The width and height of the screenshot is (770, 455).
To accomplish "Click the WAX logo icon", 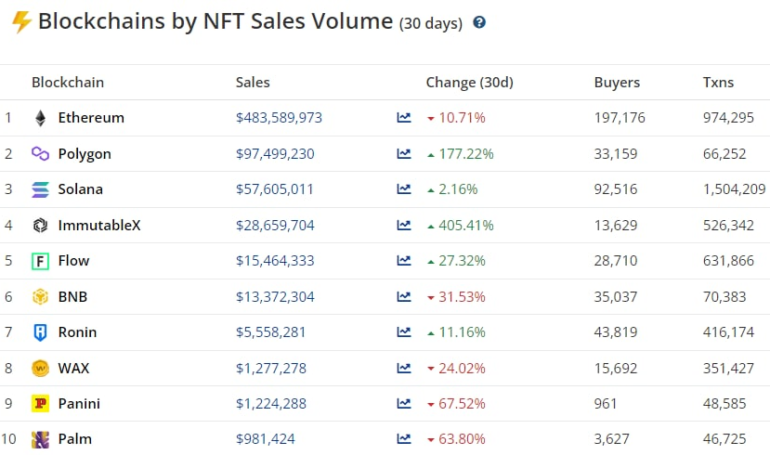I will (40, 368).
